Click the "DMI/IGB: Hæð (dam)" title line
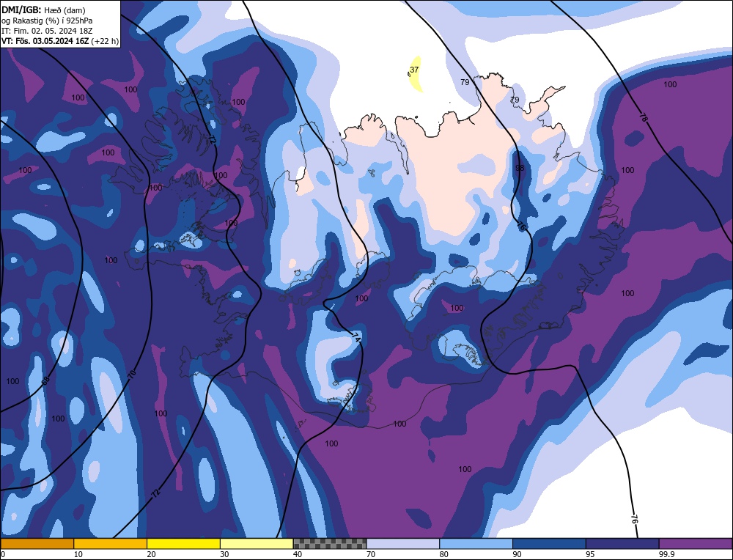Image resolution: width=733 pixels, height=560 pixels. click(x=43, y=10)
